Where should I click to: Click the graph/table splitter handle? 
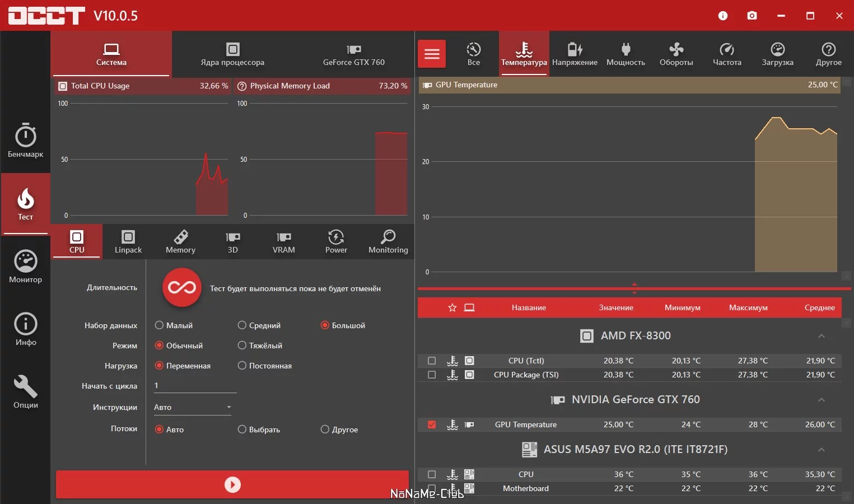click(634, 288)
